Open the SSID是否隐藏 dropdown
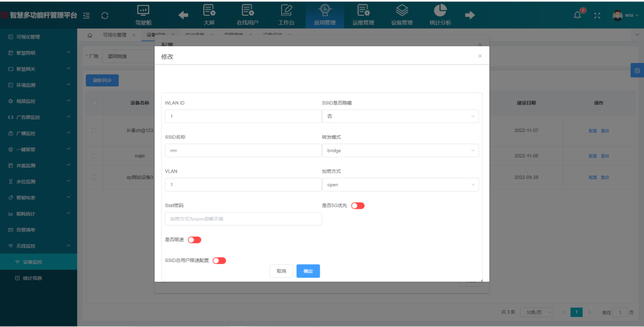This screenshot has width=644, height=327. coord(401,116)
